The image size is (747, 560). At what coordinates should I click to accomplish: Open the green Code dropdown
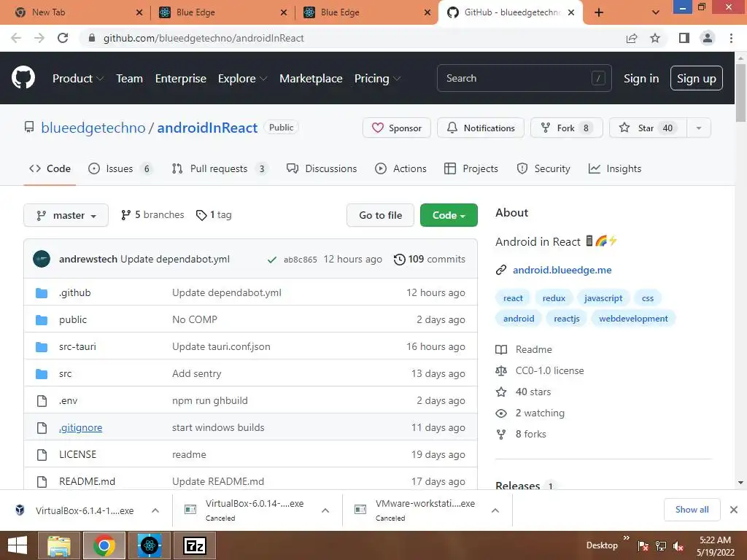tap(449, 215)
